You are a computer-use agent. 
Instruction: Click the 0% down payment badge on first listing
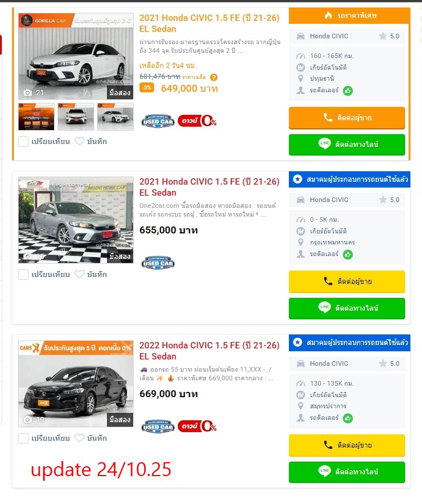197,121
